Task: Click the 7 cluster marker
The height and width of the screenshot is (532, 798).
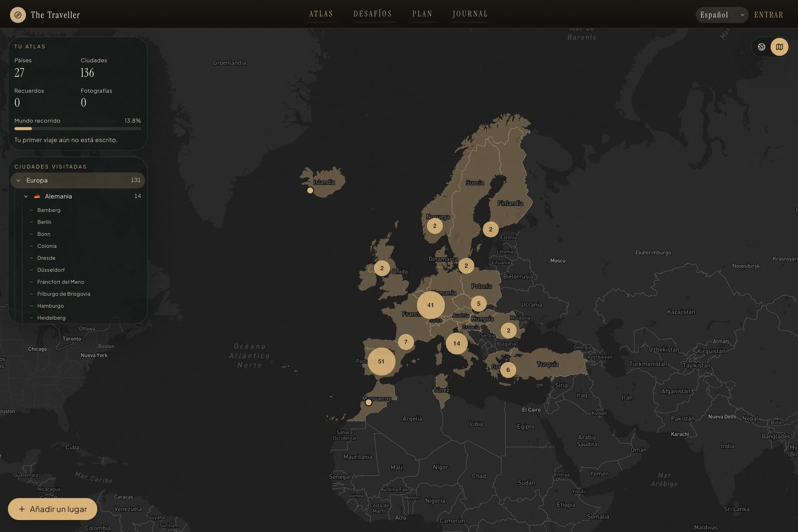Action: coord(405,342)
